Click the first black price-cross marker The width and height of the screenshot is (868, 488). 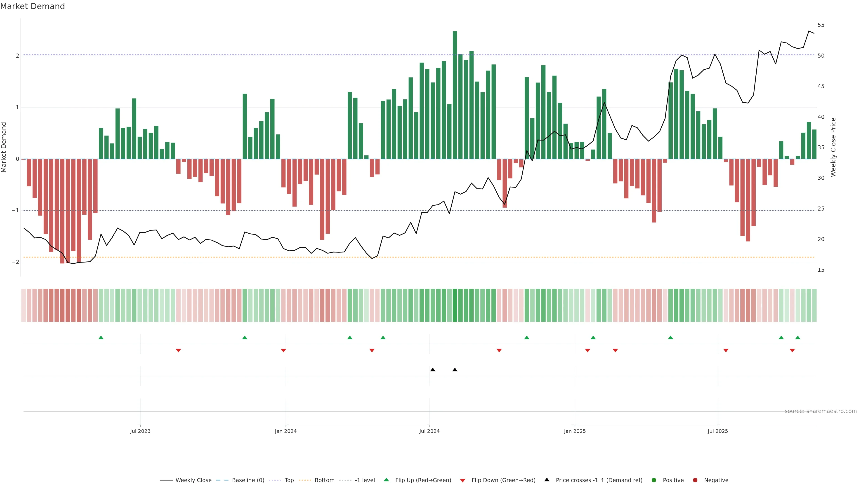[433, 370]
